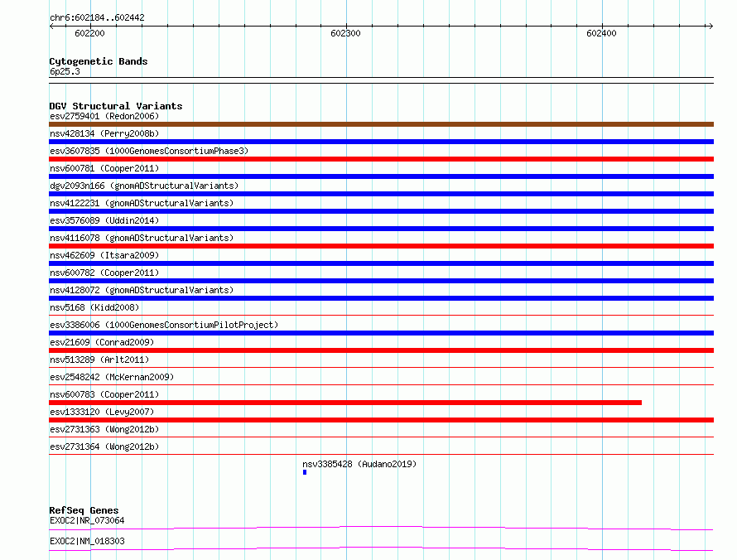
Task: Click the right arrow of the ruler
Action: coord(711,27)
